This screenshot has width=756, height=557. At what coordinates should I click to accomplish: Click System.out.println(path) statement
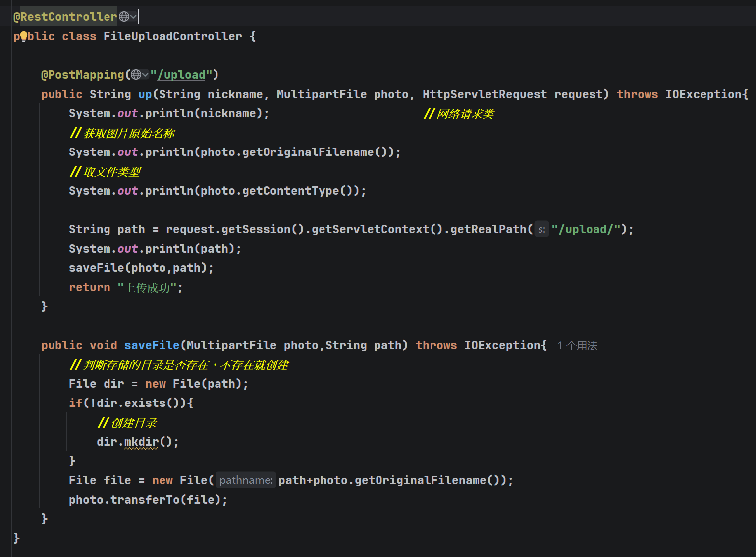[x=155, y=249]
